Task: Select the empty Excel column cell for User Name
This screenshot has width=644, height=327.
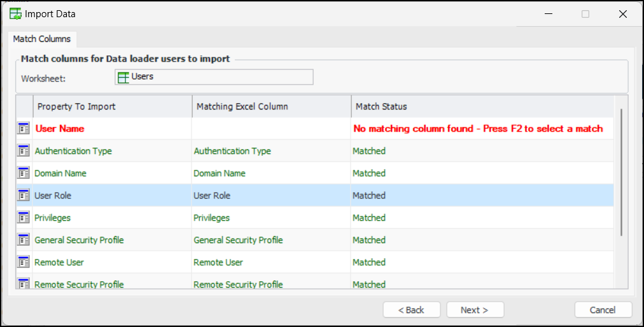Action: click(271, 129)
